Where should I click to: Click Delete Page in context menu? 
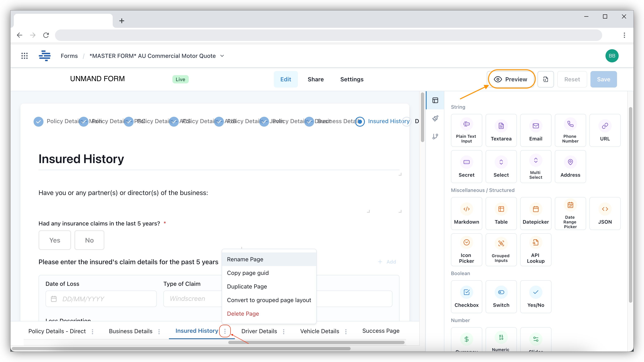243,313
